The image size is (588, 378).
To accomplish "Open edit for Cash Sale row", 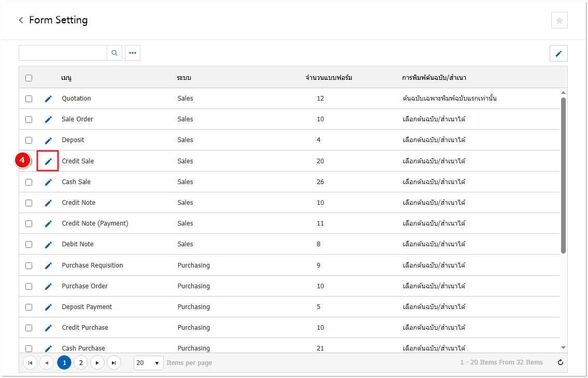I will (x=48, y=182).
